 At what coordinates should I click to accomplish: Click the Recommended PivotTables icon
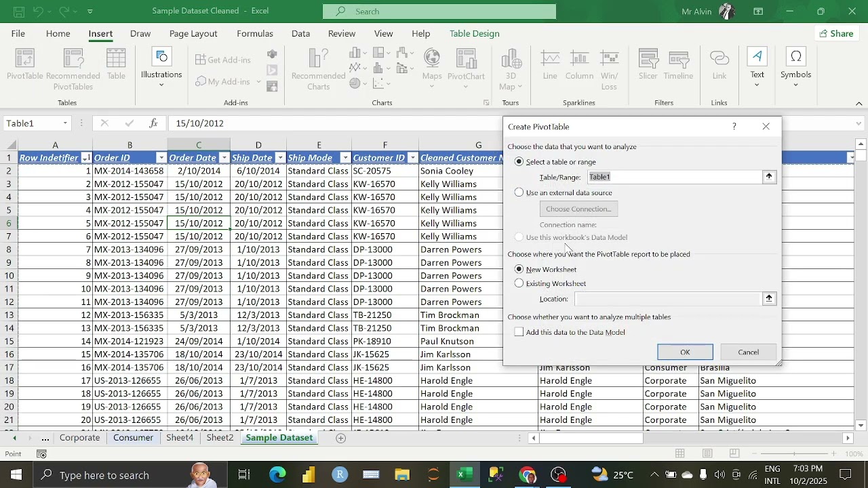click(x=73, y=69)
